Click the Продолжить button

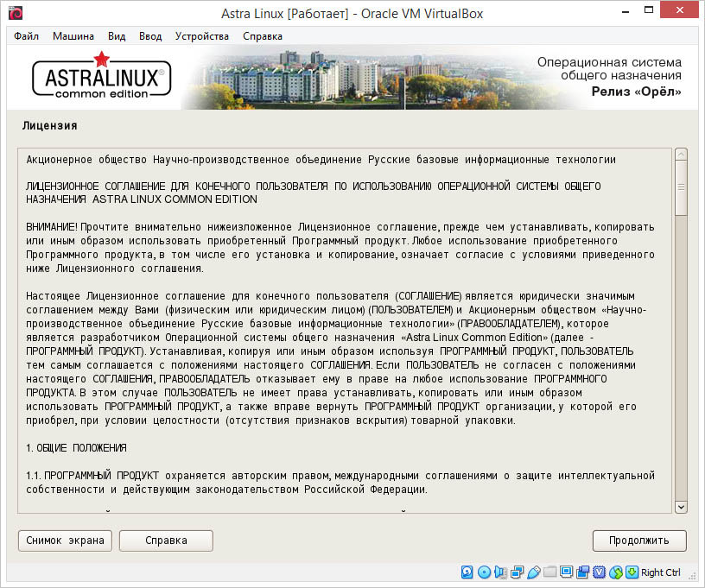(639, 541)
